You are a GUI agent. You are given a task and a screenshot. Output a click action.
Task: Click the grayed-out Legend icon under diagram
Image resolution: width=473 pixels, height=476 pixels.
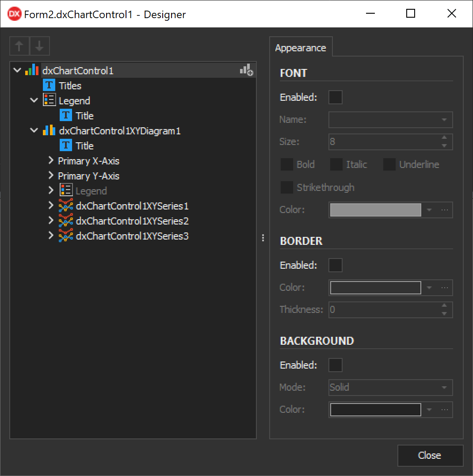(x=66, y=191)
